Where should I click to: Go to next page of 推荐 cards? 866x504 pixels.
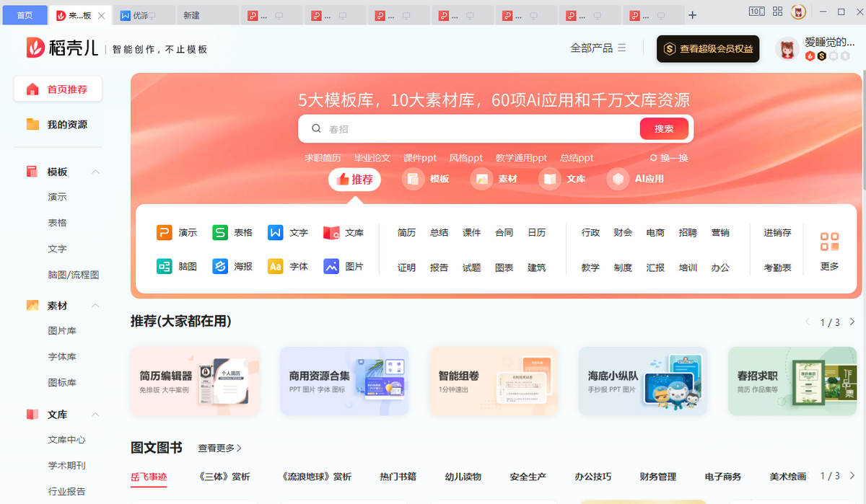[852, 322]
